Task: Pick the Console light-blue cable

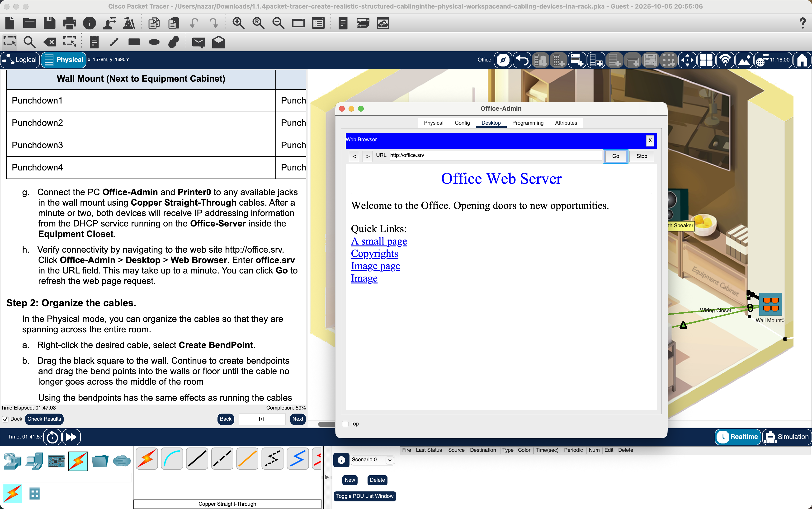Action: [x=172, y=458]
